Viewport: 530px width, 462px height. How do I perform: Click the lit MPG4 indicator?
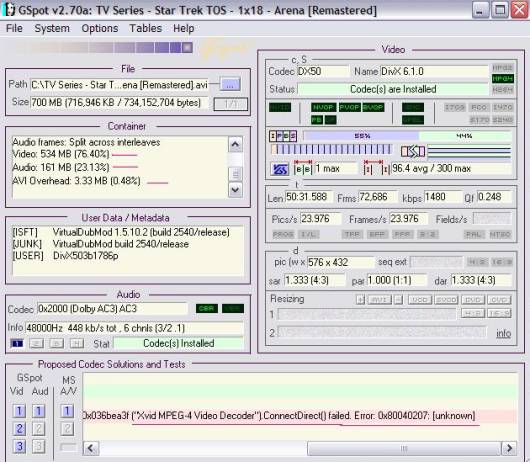[x=503, y=79]
